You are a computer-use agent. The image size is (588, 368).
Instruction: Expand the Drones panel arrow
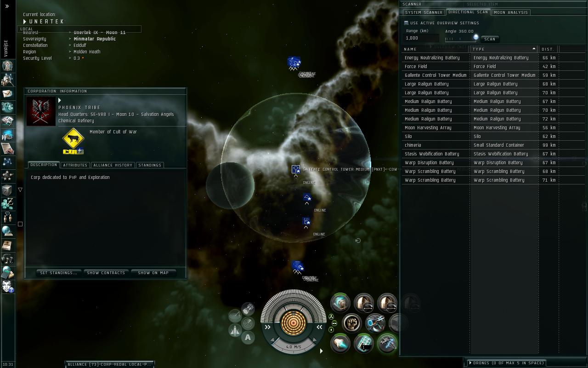click(x=470, y=363)
